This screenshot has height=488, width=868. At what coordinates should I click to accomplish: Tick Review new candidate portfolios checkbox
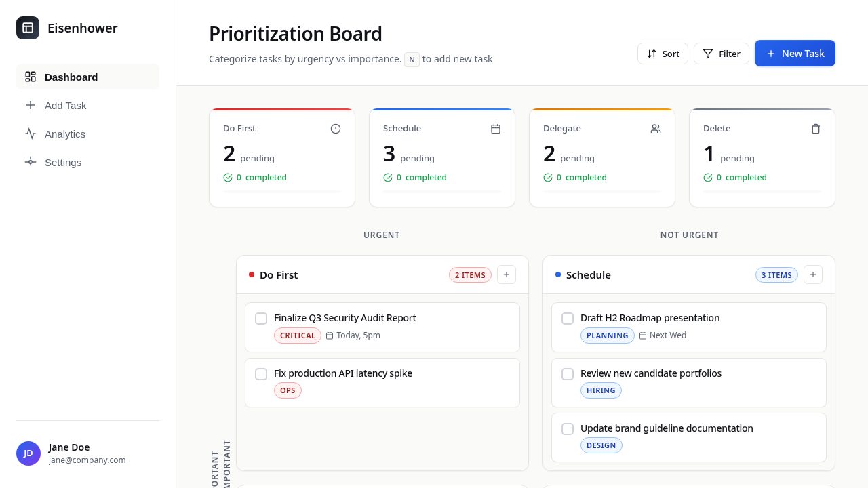click(x=568, y=374)
